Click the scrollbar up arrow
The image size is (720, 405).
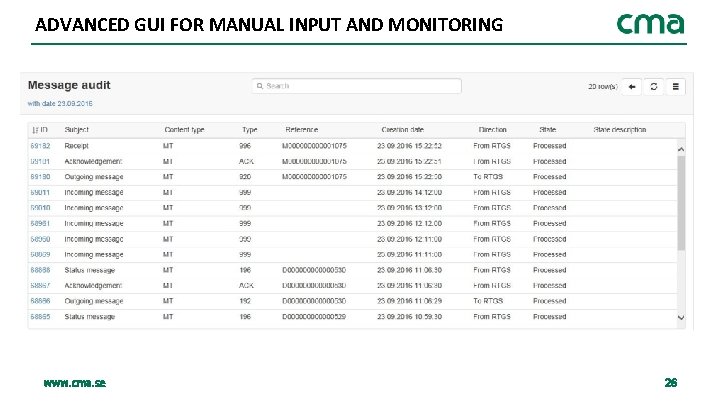click(x=681, y=149)
